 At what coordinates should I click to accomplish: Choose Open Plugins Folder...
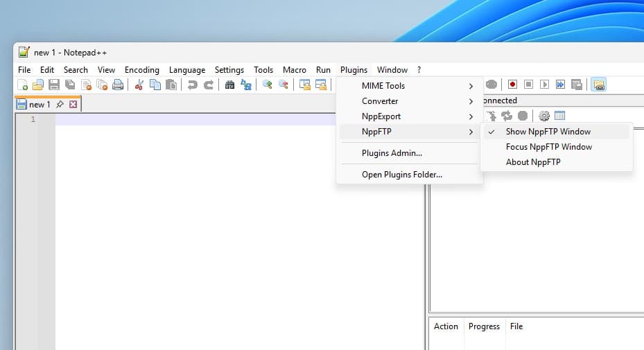409,175
